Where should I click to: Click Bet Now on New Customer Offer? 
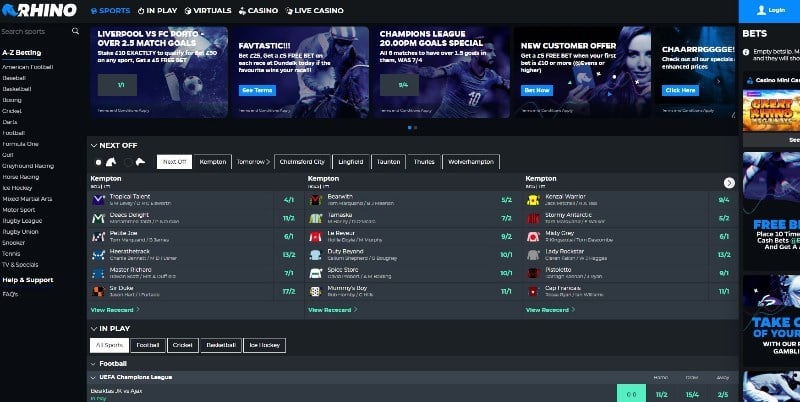pyautogui.click(x=537, y=90)
